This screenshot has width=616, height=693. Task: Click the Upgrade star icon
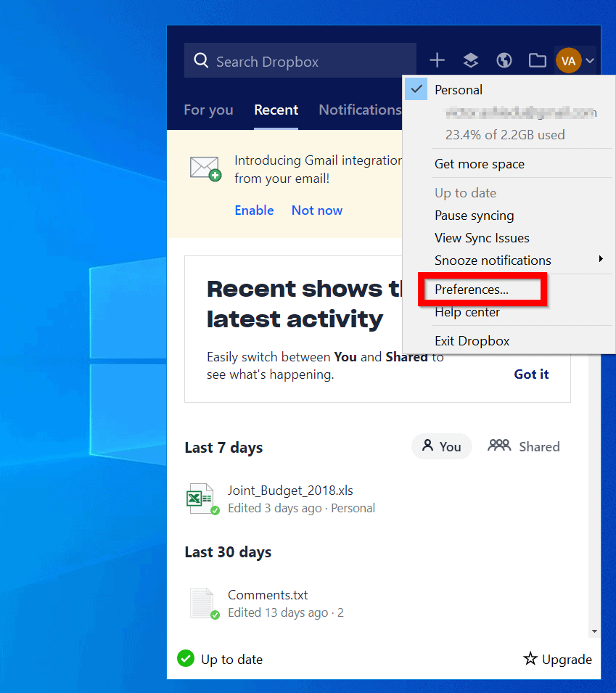point(530,658)
